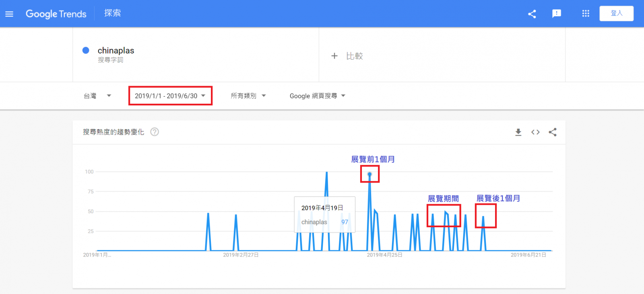Viewport: 644px width, 294px height.
Task: Expand the 台灣 region dropdown
Action: tap(97, 96)
